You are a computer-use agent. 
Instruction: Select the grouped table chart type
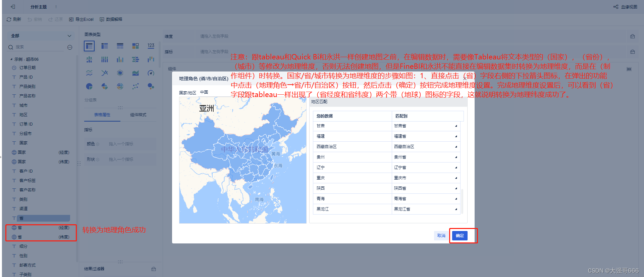pyautogui.click(x=89, y=46)
